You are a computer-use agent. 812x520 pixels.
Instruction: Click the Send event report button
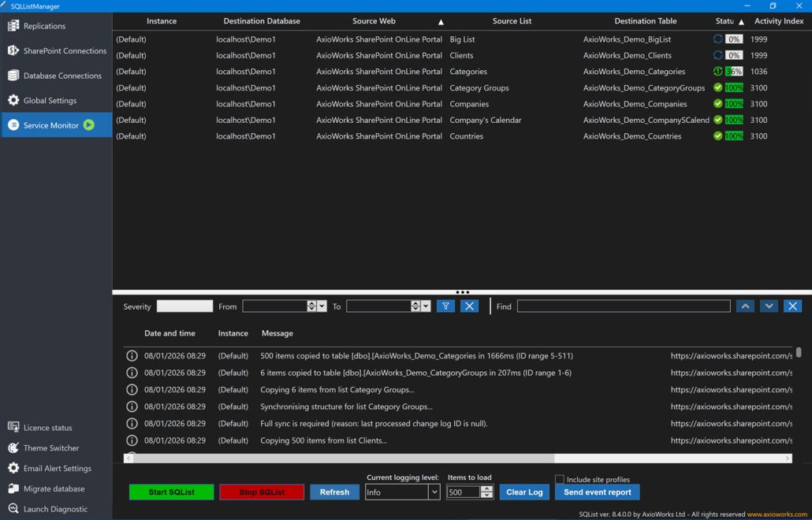point(597,492)
